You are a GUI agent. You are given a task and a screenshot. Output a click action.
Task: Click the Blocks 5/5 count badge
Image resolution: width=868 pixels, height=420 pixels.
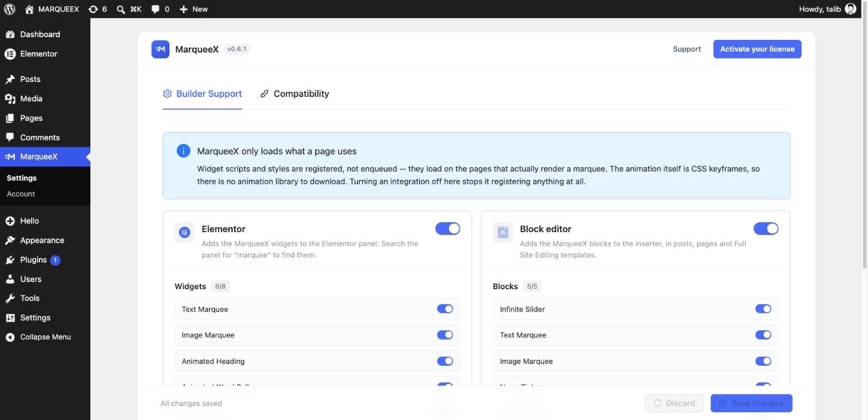point(532,286)
